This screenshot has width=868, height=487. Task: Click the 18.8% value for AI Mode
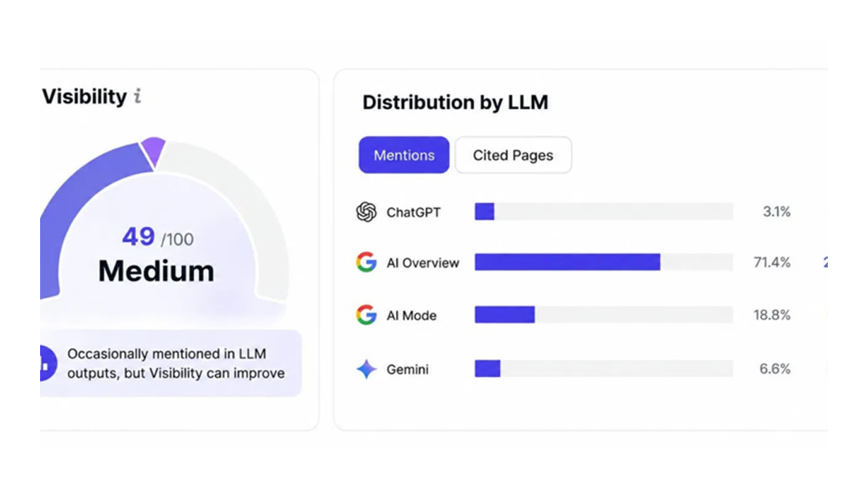(x=772, y=315)
